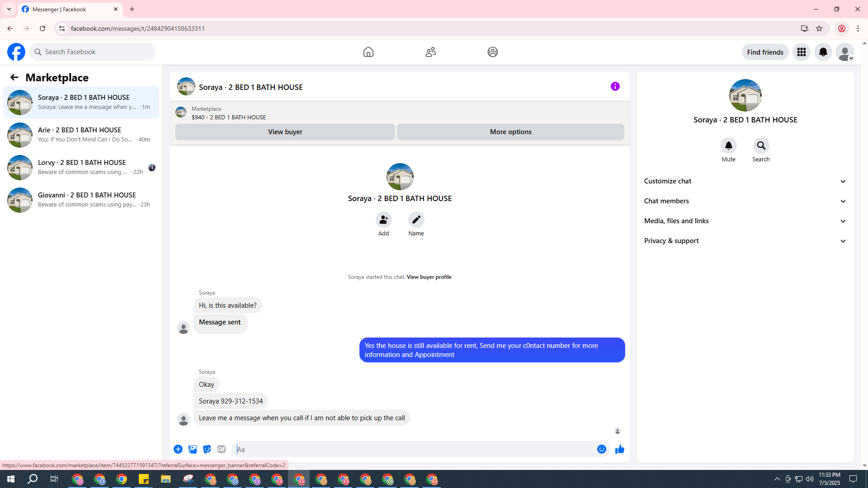
Task: Open Facebook notifications bell
Action: tap(823, 52)
